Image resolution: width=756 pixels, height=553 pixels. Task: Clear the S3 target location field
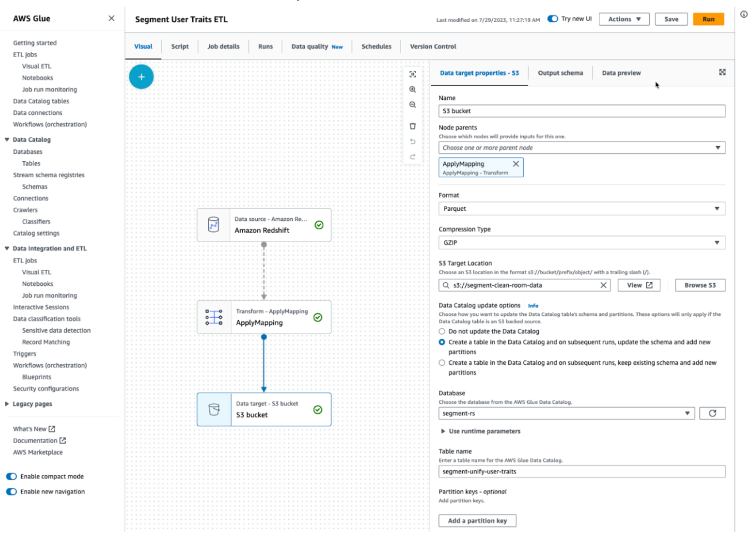[603, 285]
